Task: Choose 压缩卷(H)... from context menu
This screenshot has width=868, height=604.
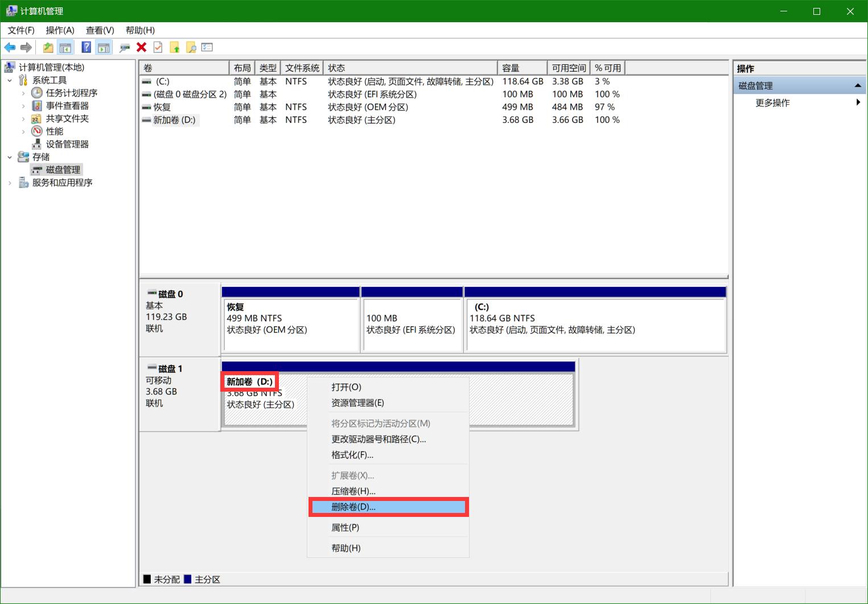Action: (388, 491)
